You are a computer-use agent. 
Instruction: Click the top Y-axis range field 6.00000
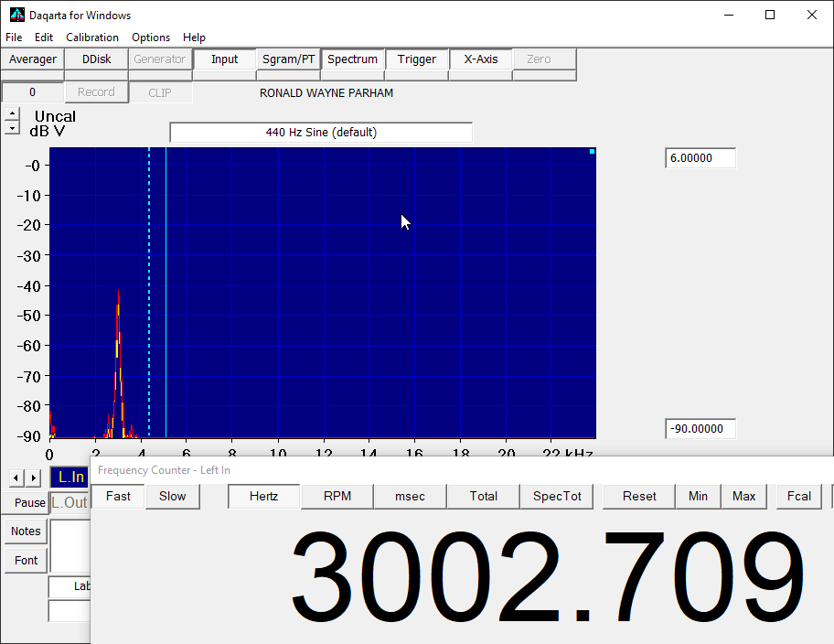[700, 158]
